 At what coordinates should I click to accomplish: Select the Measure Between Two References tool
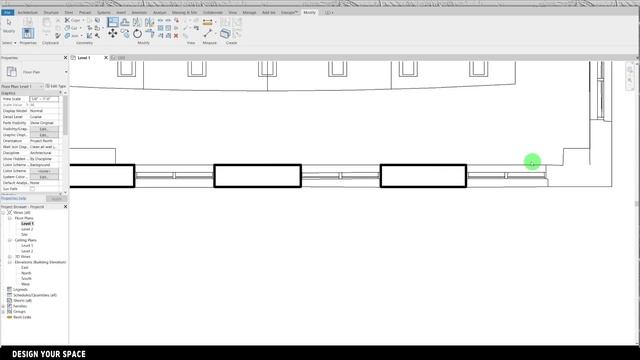pos(207,33)
